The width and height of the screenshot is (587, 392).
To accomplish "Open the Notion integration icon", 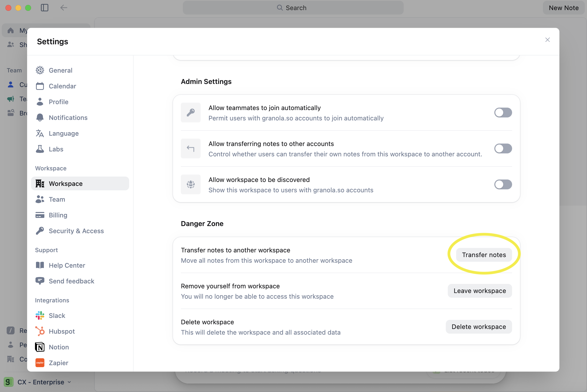I will (40, 347).
